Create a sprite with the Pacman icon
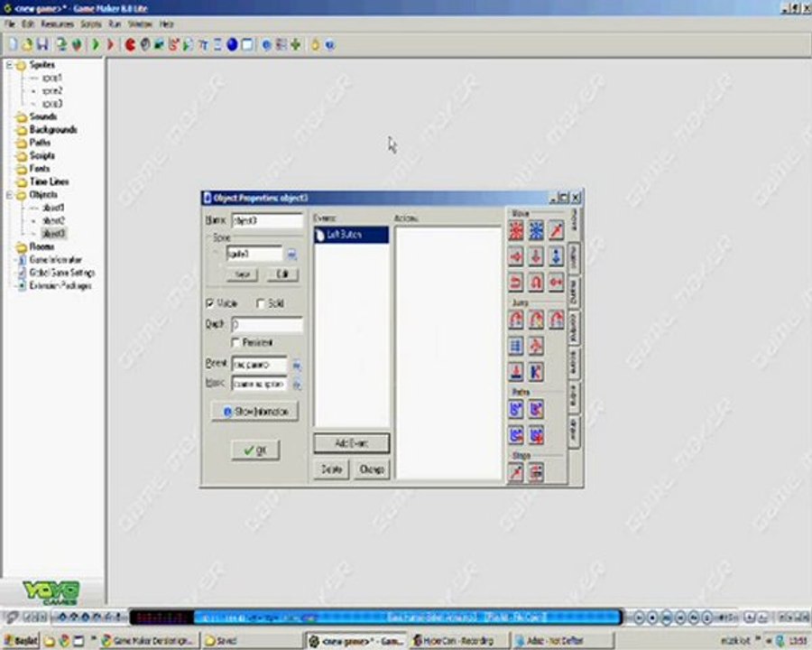Viewport: 812px width, 650px height. pyautogui.click(x=130, y=44)
